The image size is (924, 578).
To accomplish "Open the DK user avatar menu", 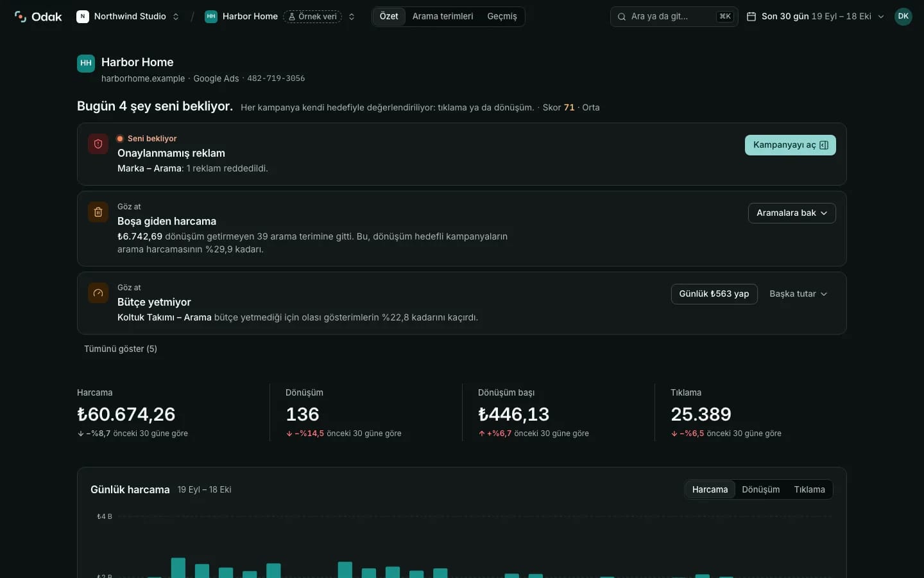I will 903,17.
